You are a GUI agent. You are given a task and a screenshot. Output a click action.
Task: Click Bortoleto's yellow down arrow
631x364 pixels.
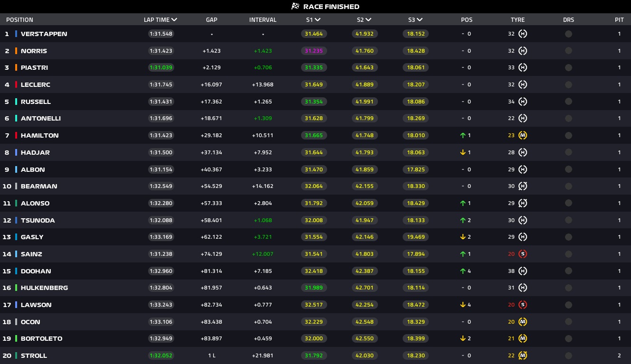(x=462, y=338)
